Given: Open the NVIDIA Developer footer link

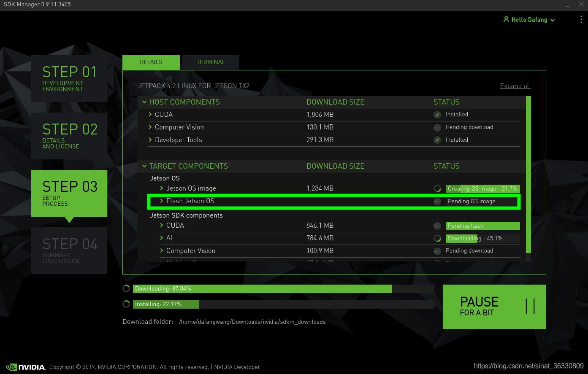Looking at the screenshot, I should point(237,367).
